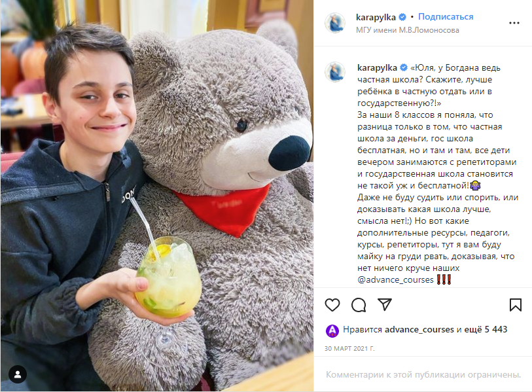This screenshot has width=532, height=392.
Task: Open comments via speech bubble icon
Action: tap(359, 305)
